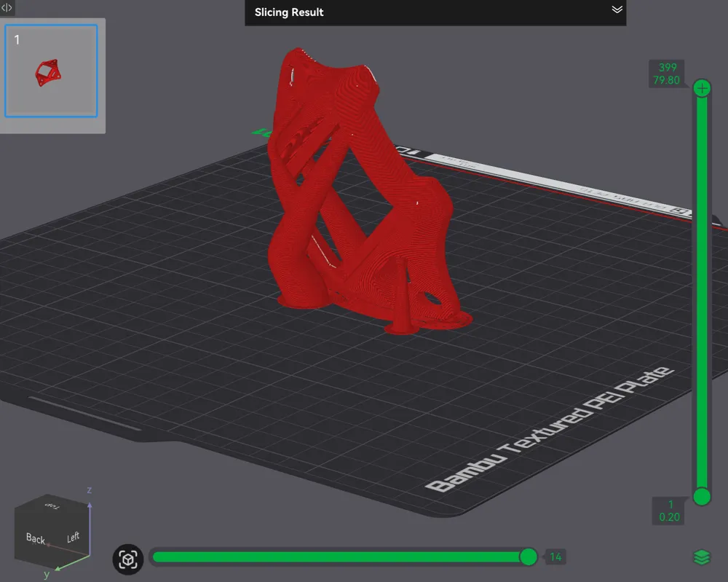Select the Left face of navigation cube
Viewport: 728px width, 582px height.
point(73,538)
